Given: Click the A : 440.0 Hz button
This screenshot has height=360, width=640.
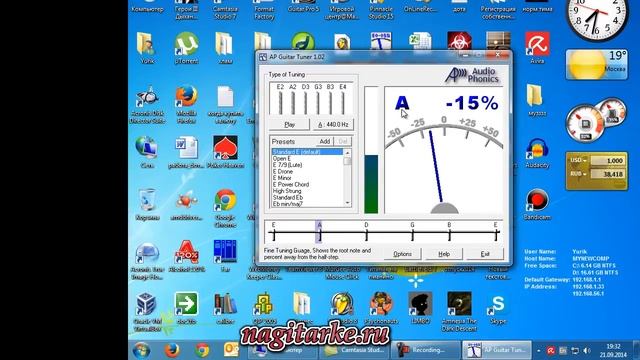Looking at the screenshot, I should coord(333,124).
